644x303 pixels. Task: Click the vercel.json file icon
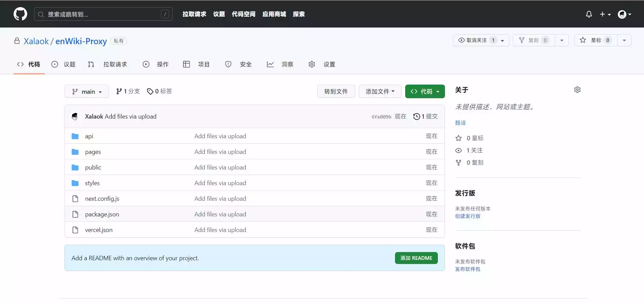click(75, 230)
